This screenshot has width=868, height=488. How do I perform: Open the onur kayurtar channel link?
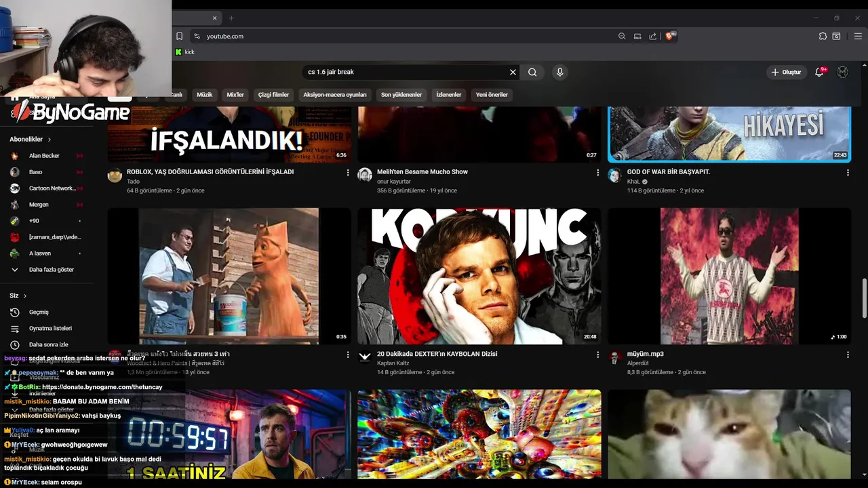tap(394, 182)
